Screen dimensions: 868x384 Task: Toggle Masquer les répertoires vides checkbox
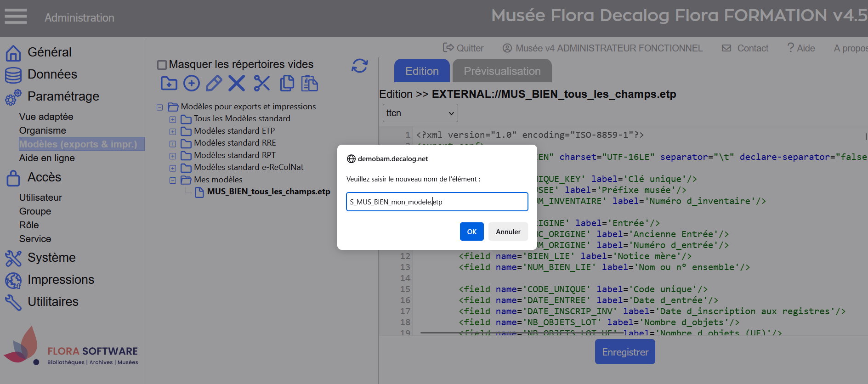(162, 65)
